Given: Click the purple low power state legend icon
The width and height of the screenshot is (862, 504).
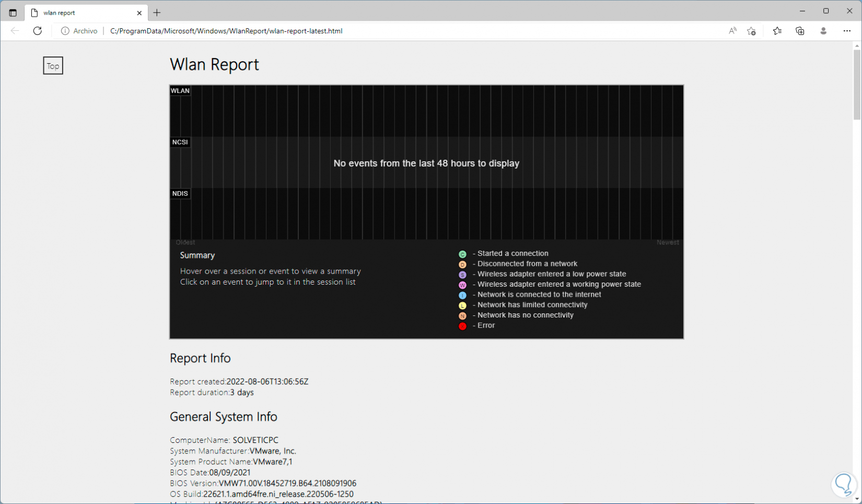Looking at the screenshot, I should point(462,275).
